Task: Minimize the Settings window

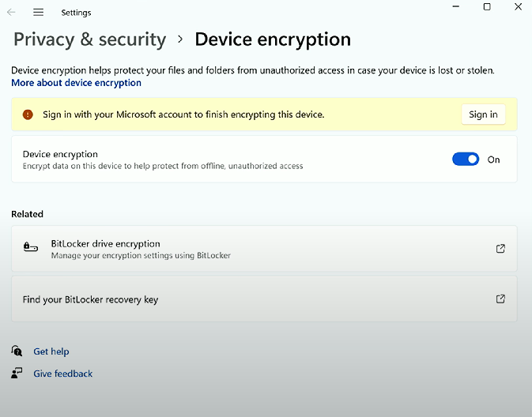Action: [x=456, y=7]
